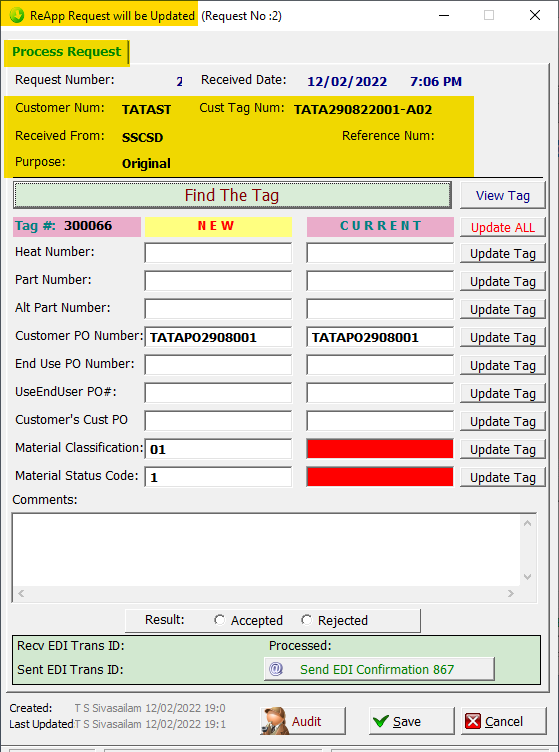Update Tag for UseEndUser PO#

tap(502, 393)
